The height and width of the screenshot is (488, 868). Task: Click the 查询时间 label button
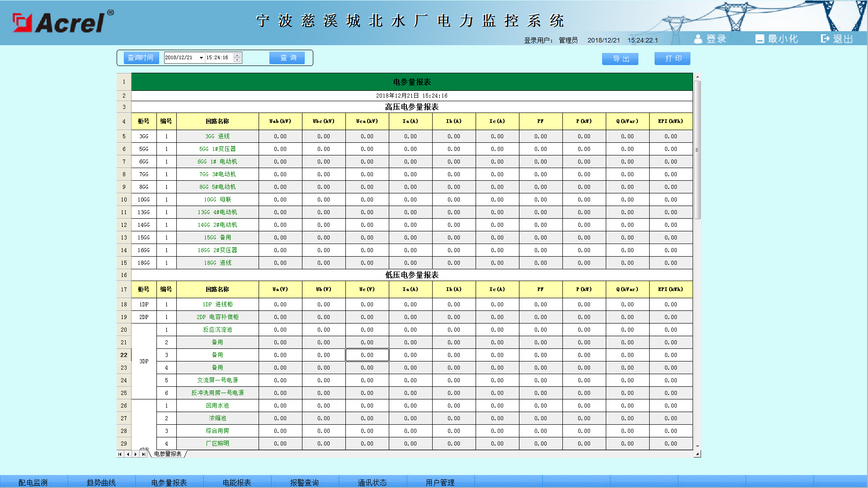[x=141, y=58]
